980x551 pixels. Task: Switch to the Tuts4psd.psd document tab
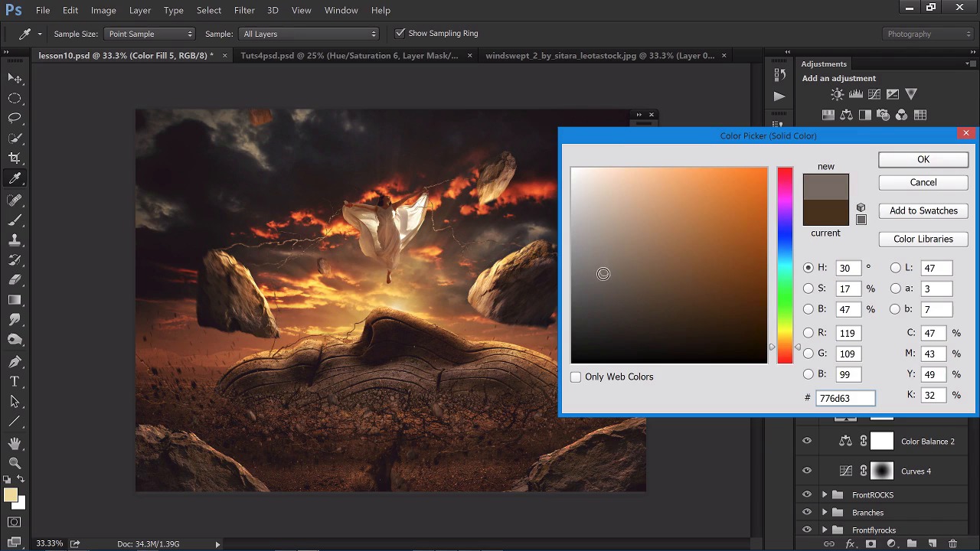coord(349,55)
